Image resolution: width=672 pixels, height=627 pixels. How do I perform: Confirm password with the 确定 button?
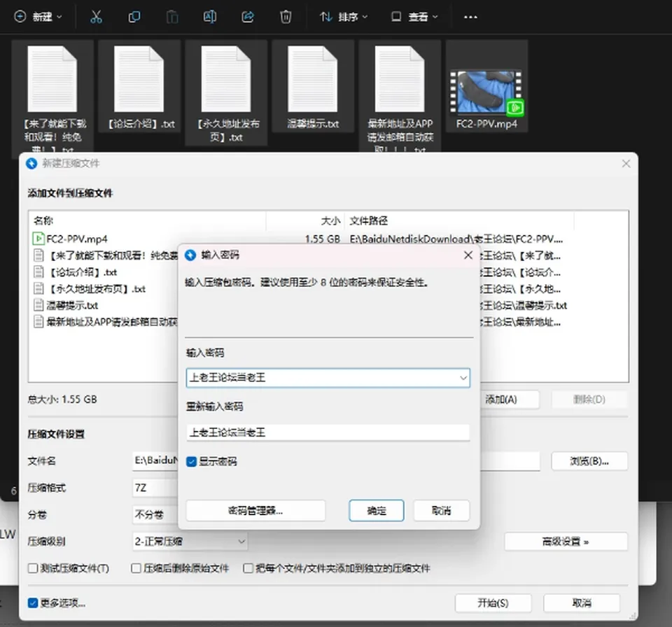(x=377, y=510)
